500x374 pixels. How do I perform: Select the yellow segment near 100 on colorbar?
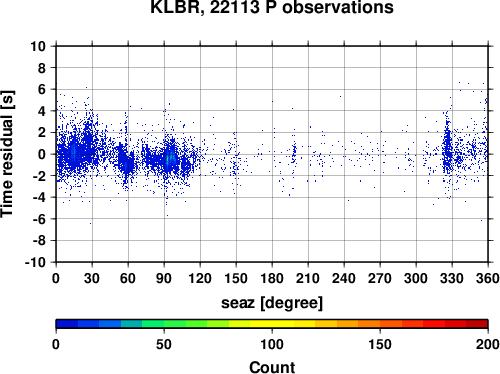pos(272,324)
